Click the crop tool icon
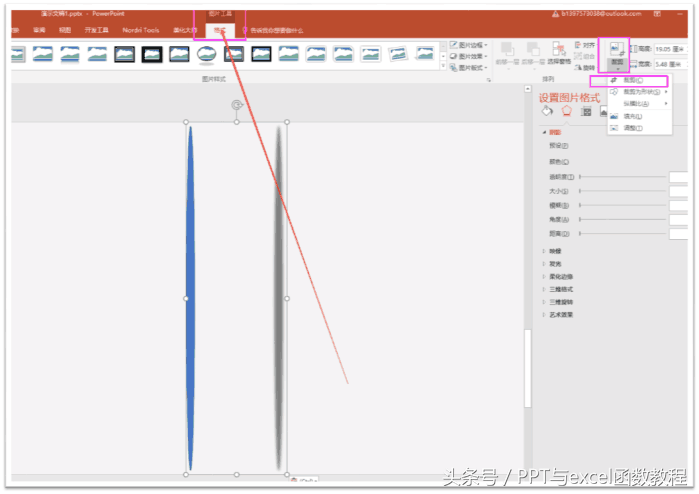 point(617,49)
